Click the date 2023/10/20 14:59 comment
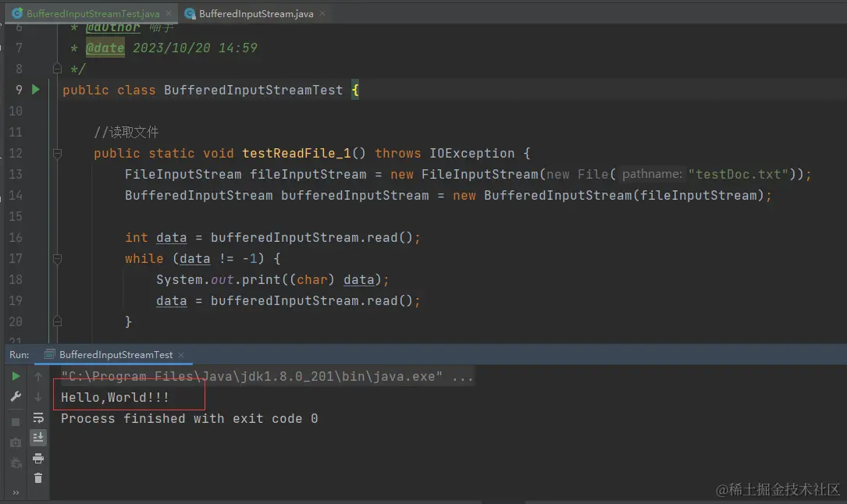Viewport: 847px width, 504px height. pos(195,48)
